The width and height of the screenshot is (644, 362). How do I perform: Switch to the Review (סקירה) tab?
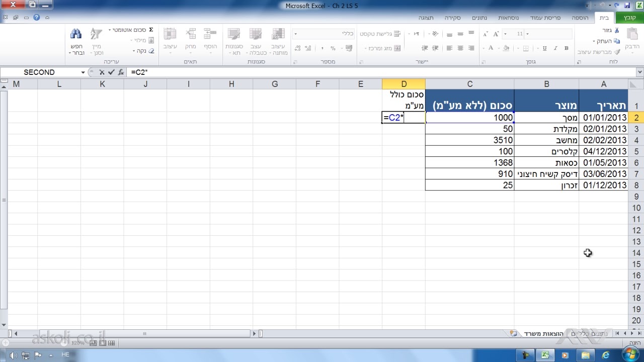452,18
